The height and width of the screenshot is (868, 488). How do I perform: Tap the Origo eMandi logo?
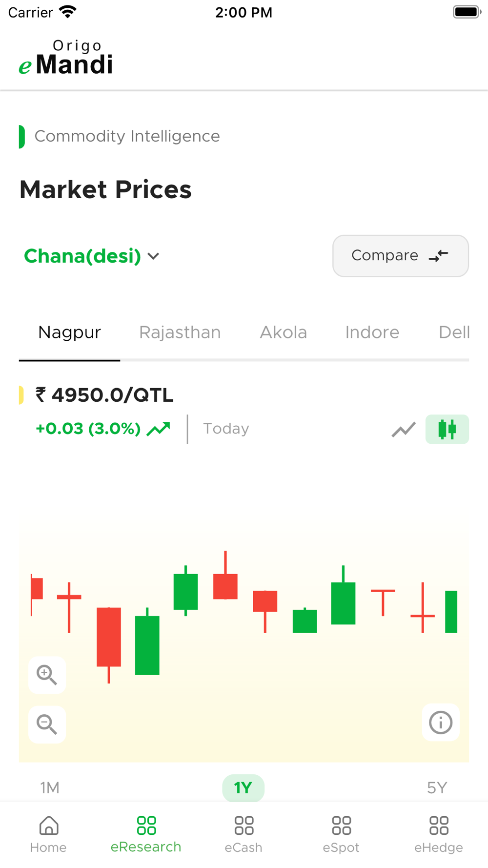point(66,59)
